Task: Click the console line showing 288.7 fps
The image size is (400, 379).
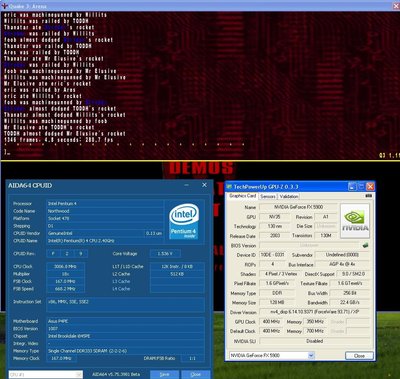Action: pyautogui.click(x=59, y=140)
